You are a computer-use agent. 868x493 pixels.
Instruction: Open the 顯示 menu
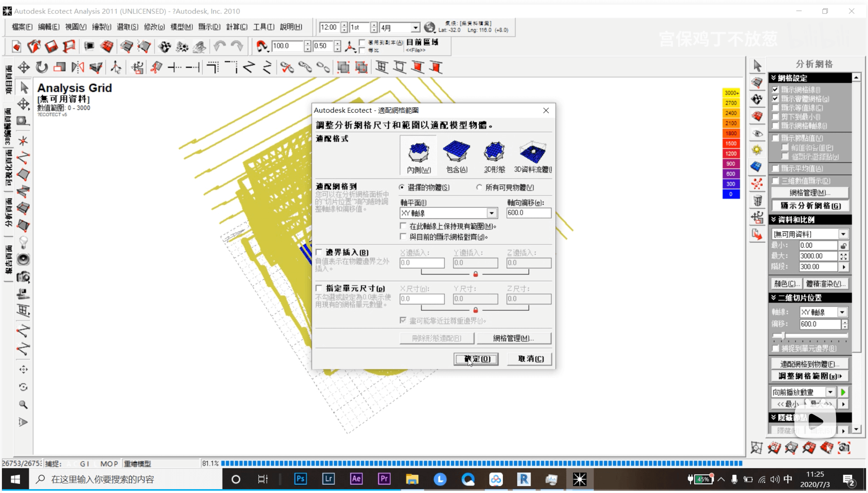(209, 27)
